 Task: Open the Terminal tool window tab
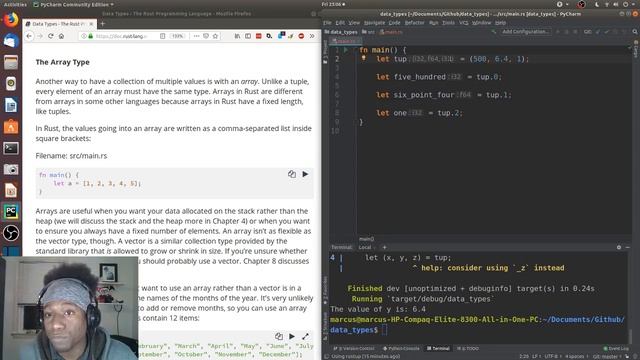pyautogui.click(x=438, y=349)
